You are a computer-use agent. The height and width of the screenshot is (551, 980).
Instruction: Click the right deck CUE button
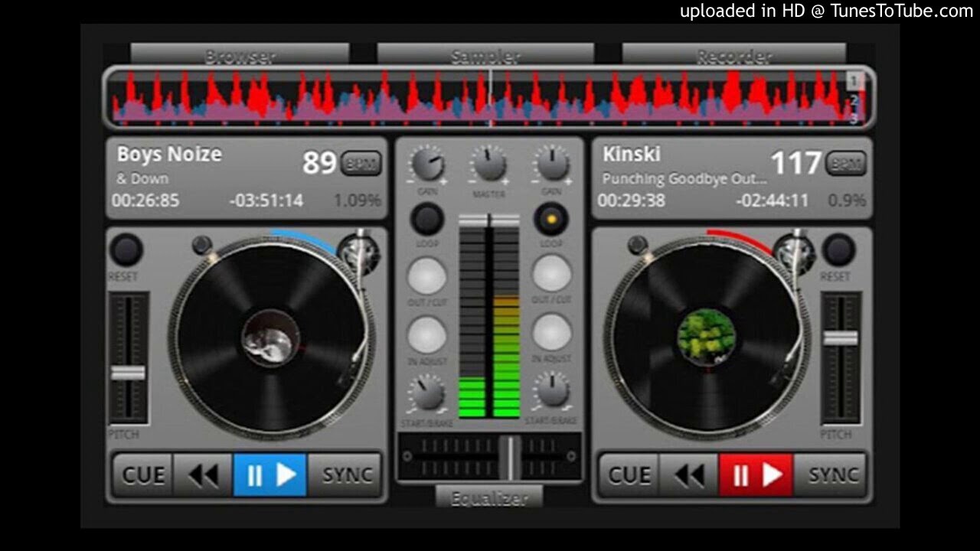(629, 475)
